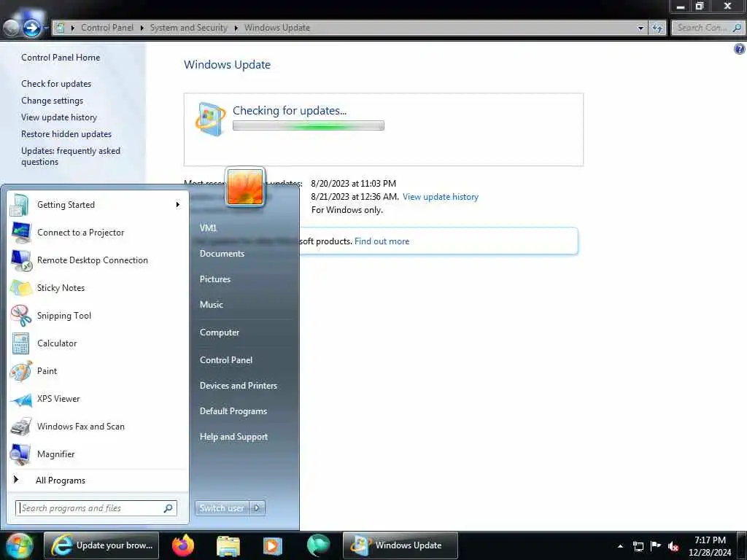Click Check for updates link
Viewport: 747px width, 560px height.
click(56, 84)
